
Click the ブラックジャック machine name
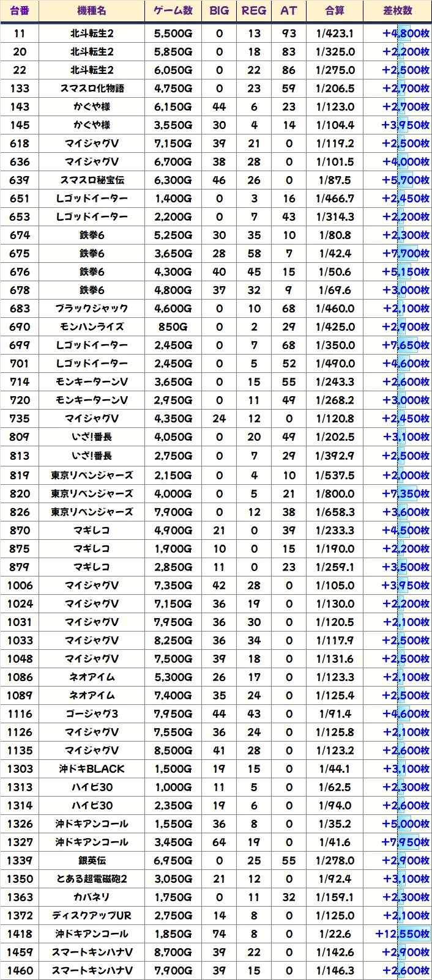click(92, 309)
